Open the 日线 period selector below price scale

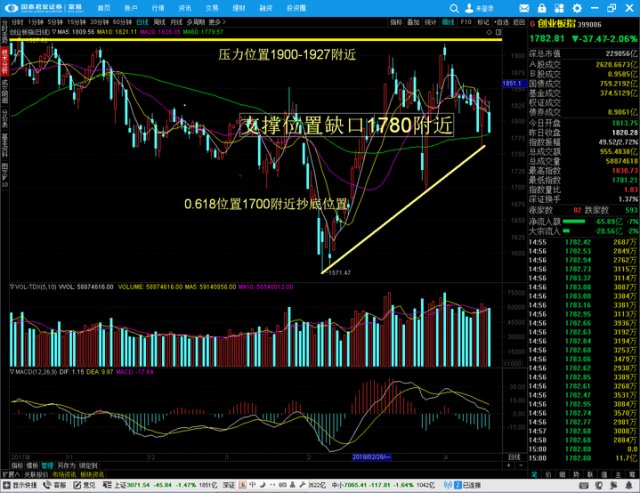pos(515,457)
